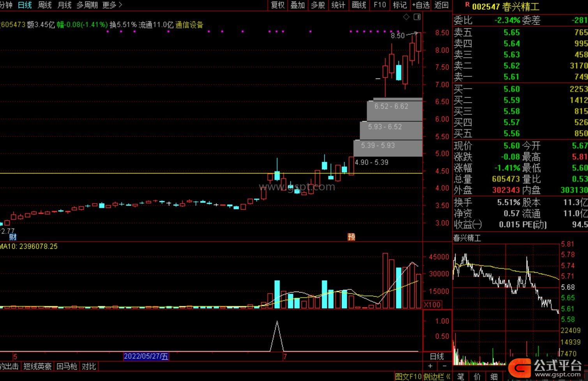Click stock code 002547
This screenshot has width=588, height=381.
[486, 7]
